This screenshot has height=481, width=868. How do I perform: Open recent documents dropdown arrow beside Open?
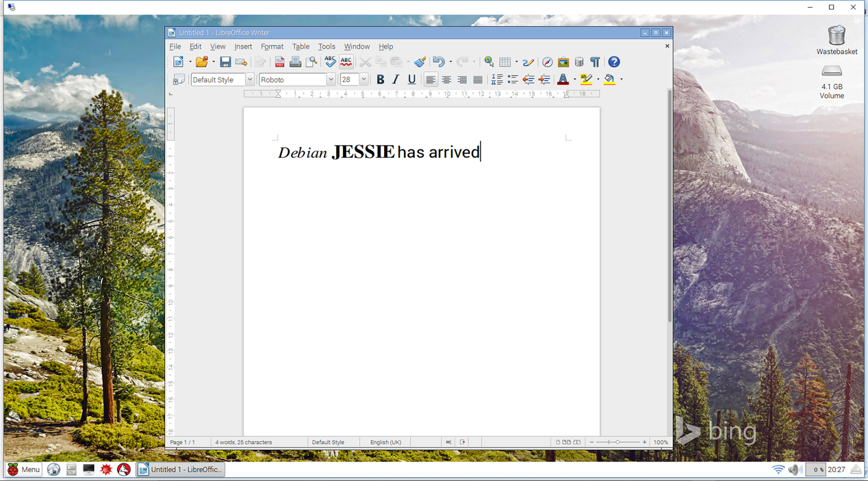coord(213,62)
